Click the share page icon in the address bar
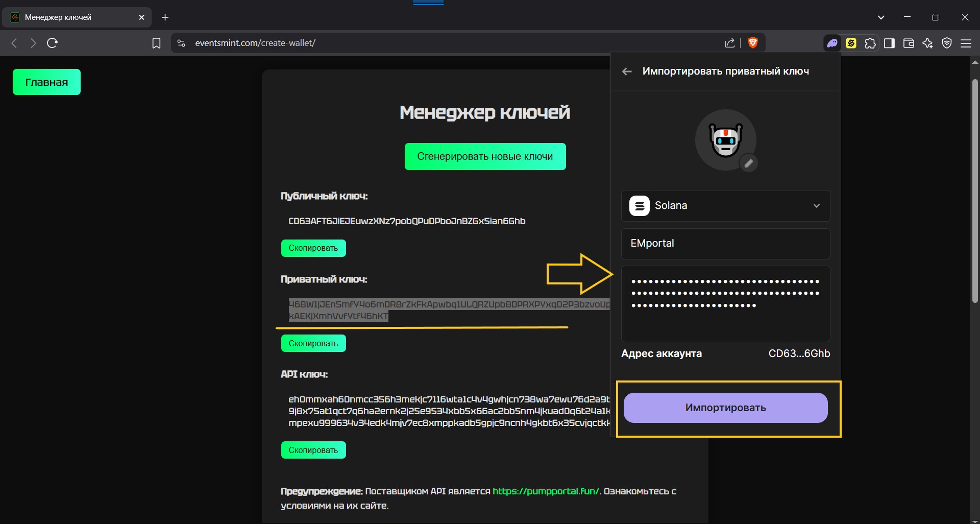The height and width of the screenshot is (524, 980). point(730,43)
